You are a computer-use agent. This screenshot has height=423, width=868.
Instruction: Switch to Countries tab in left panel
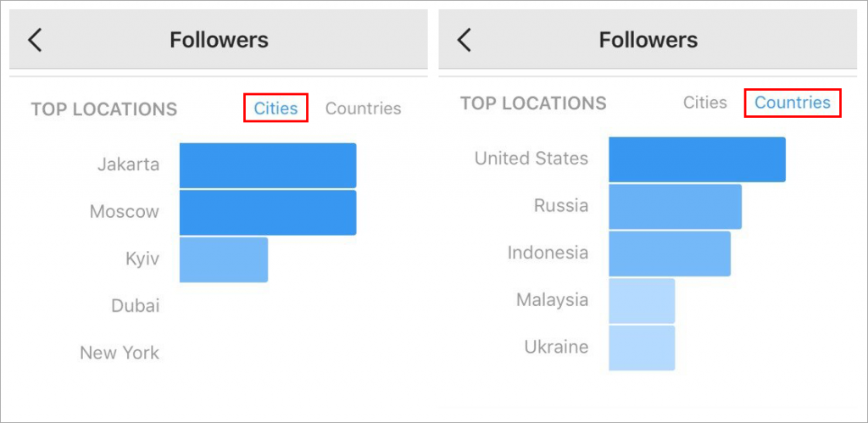tap(363, 108)
